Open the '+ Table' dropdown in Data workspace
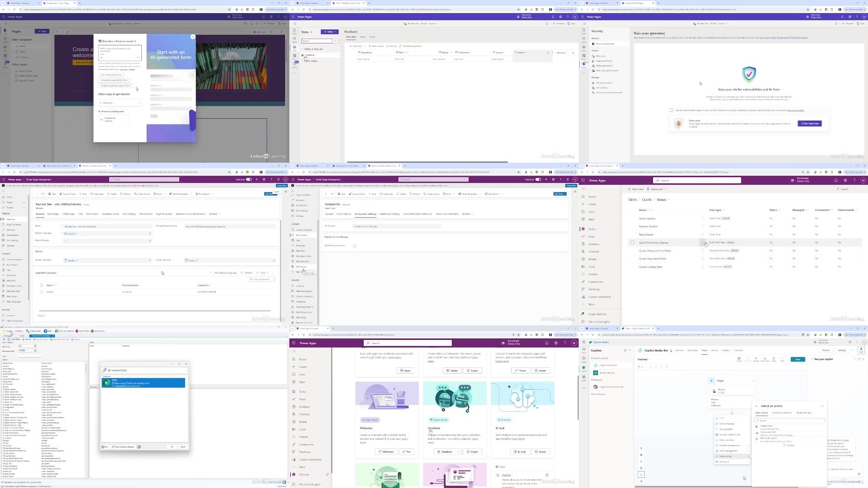Image resolution: width=868 pixels, height=488 pixels. pyautogui.click(x=330, y=32)
